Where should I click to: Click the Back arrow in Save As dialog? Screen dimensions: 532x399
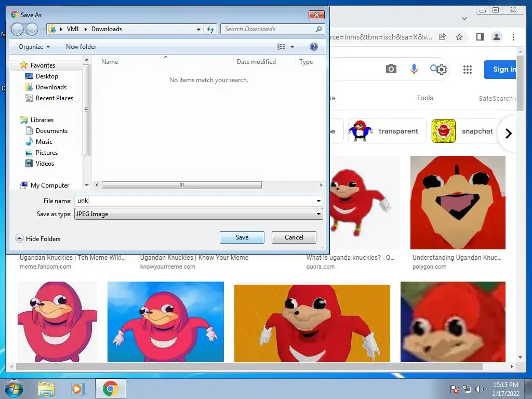(17, 29)
